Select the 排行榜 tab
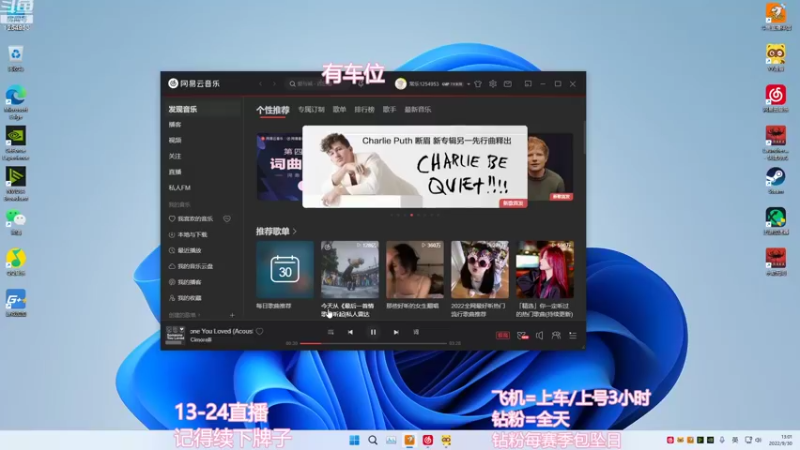Viewport: 800px width, 450px height. click(x=364, y=110)
